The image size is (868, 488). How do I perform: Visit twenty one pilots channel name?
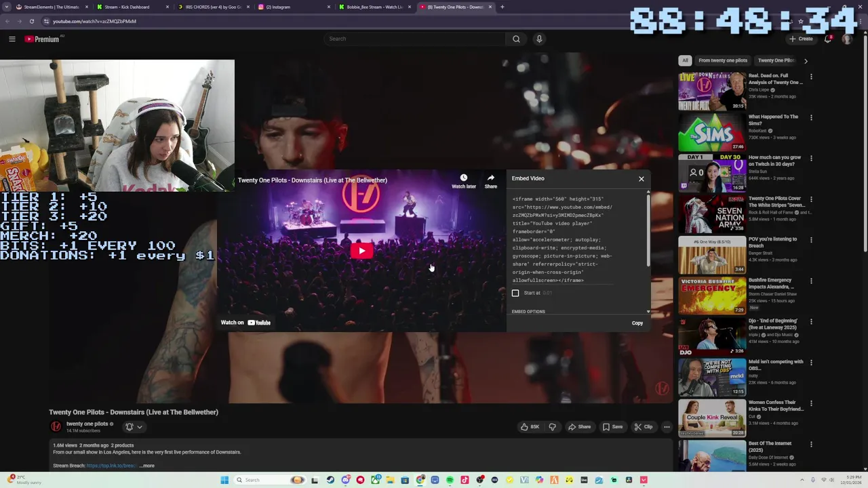click(87, 424)
